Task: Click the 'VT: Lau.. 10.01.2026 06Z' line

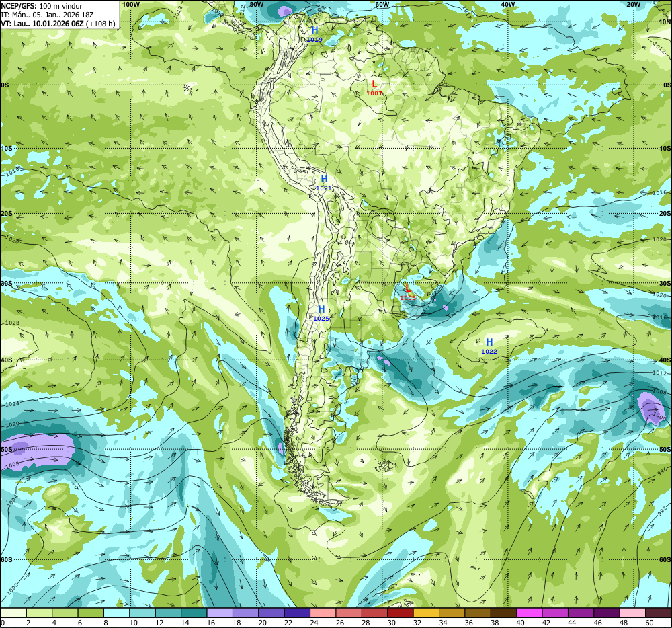Action: click(42, 24)
